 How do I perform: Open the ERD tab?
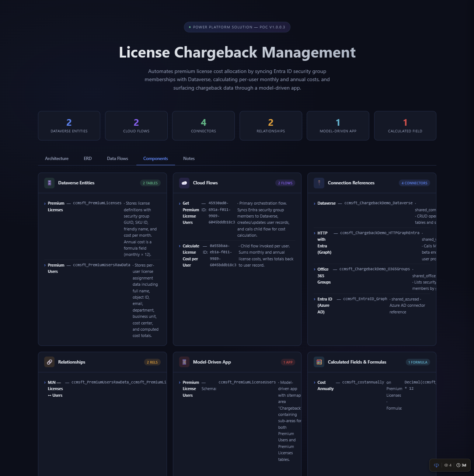87,159
